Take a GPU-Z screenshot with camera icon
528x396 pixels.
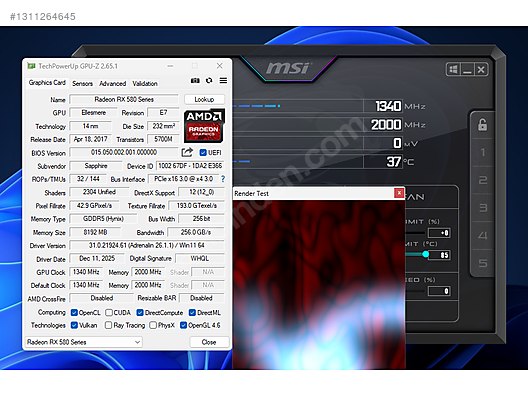pos(195,80)
